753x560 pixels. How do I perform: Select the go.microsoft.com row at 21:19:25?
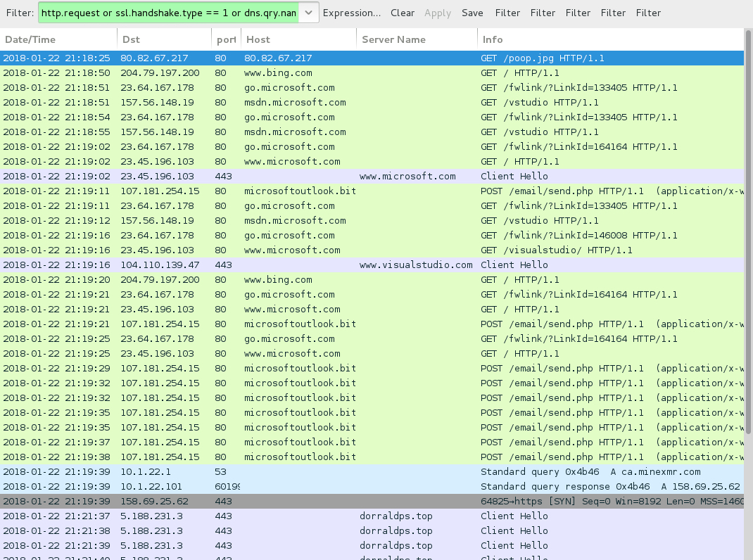coord(372,338)
